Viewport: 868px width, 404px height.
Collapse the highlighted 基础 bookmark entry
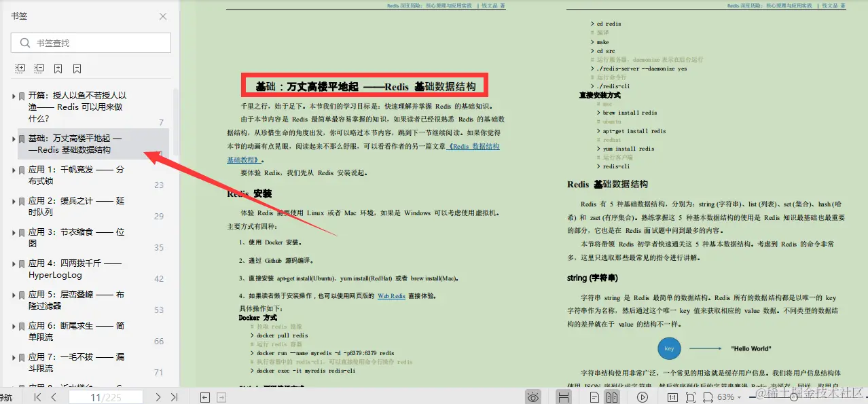(13, 138)
